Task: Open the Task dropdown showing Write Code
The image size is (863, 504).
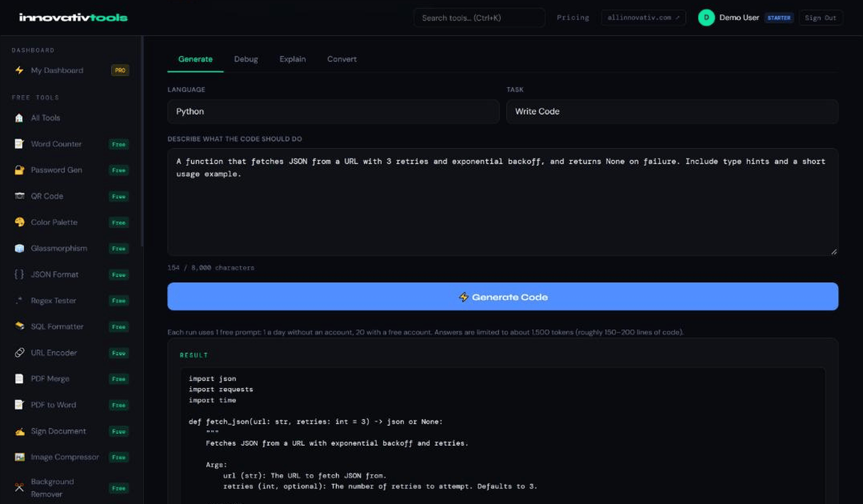Action: 672,112
